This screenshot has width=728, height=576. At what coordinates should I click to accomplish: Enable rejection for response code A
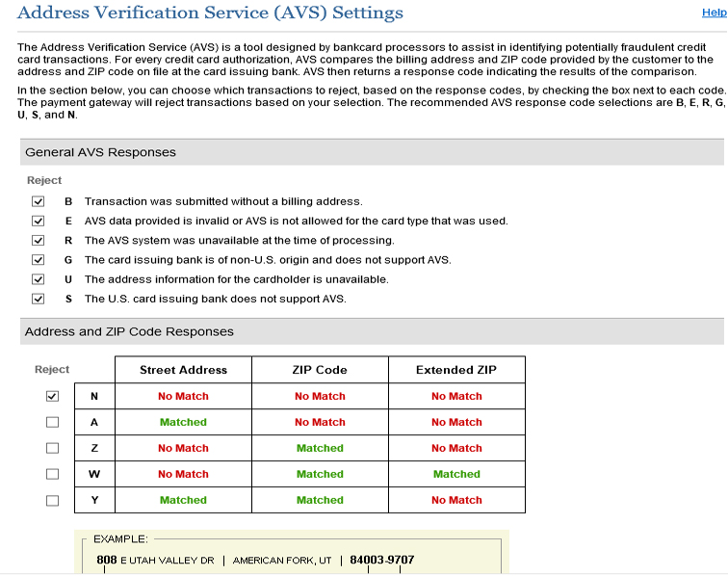click(52, 422)
